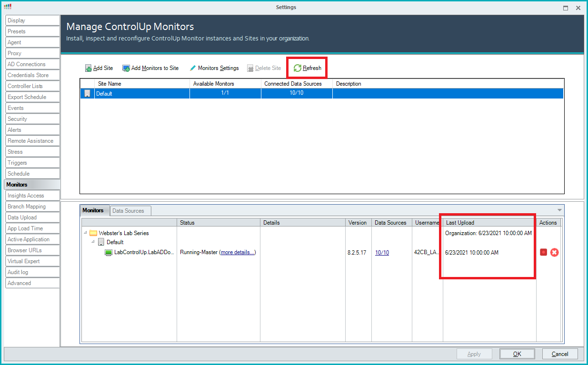This screenshot has width=588, height=365.
Task: Open Monitors Settings pencil icon
Action: tap(193, 68)
